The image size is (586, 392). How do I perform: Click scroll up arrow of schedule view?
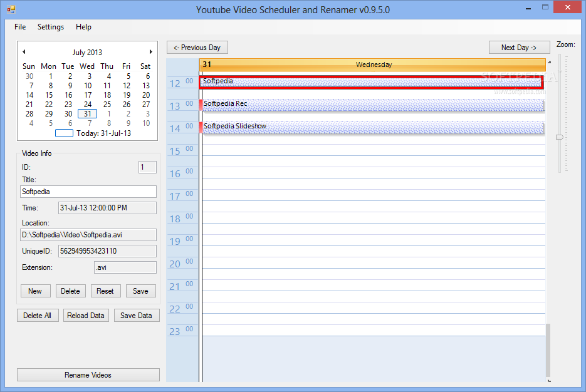click(549, 62)
